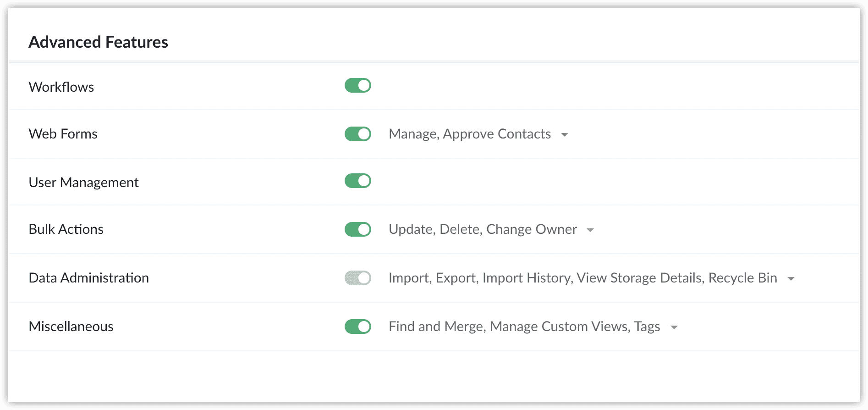868x410 pixels.
Task: Open the Miscellaneous dropdown arrow
Action: coord(674,327)
